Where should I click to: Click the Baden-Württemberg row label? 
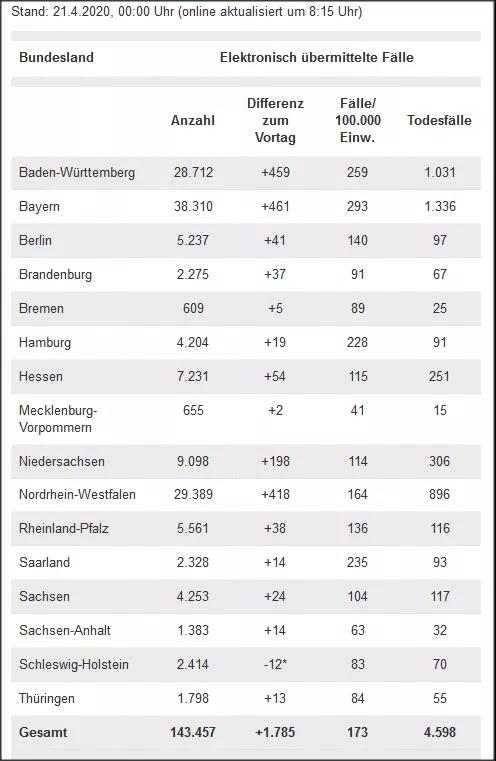click(77, 172)
